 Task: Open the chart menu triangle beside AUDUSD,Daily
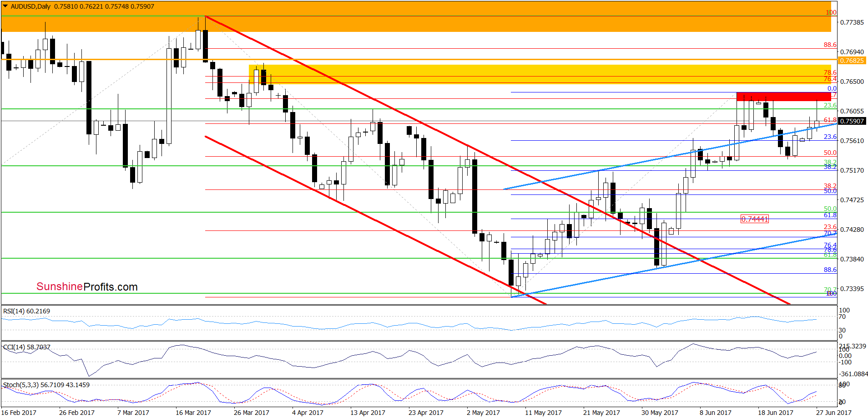coord(5,6)
